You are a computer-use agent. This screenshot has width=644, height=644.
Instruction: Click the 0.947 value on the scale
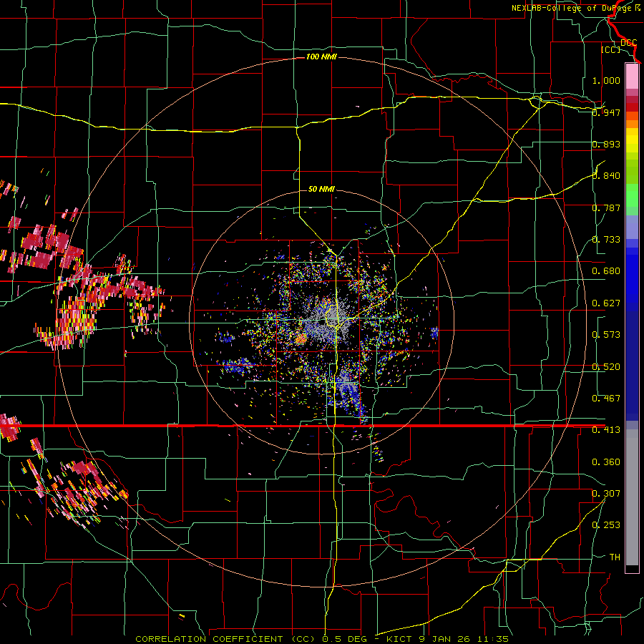tap(606, 112)
